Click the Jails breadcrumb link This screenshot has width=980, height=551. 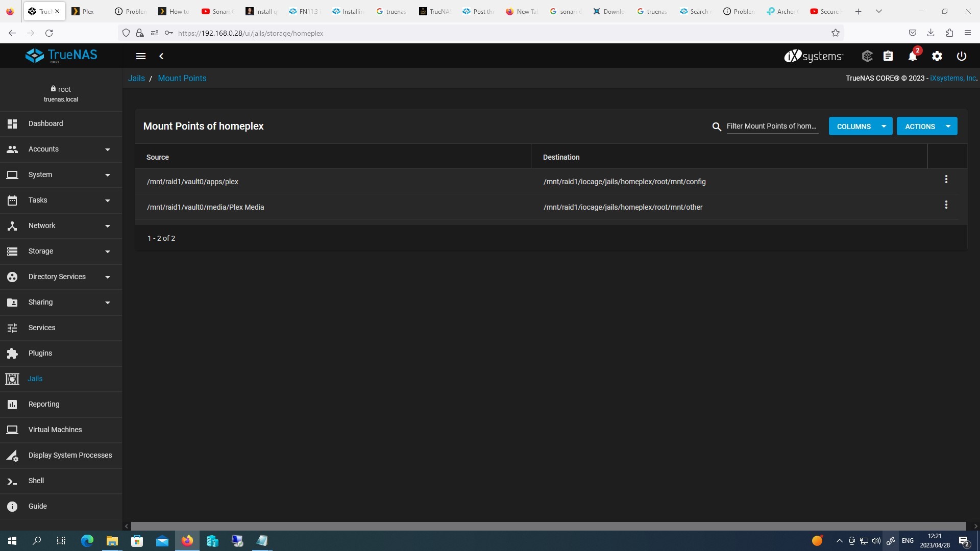136,78
